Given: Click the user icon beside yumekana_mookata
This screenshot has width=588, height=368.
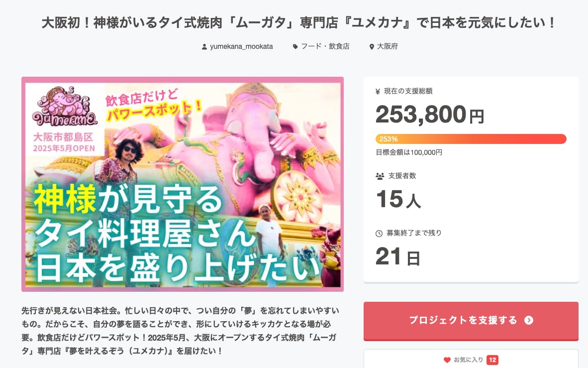Looking at the screenshot, I should point(204,47).
